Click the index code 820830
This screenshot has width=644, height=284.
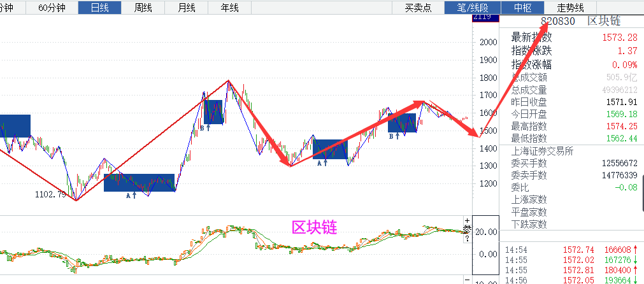558,22
